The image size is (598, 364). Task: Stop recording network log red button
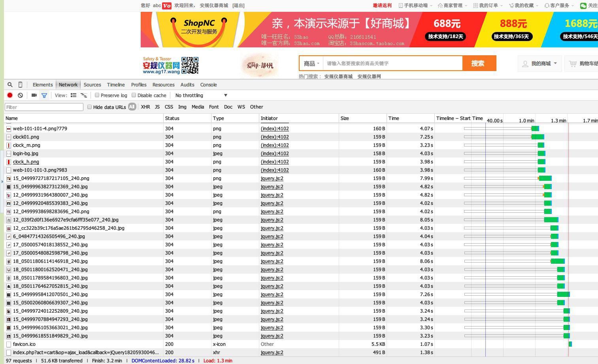click(10, 95)
